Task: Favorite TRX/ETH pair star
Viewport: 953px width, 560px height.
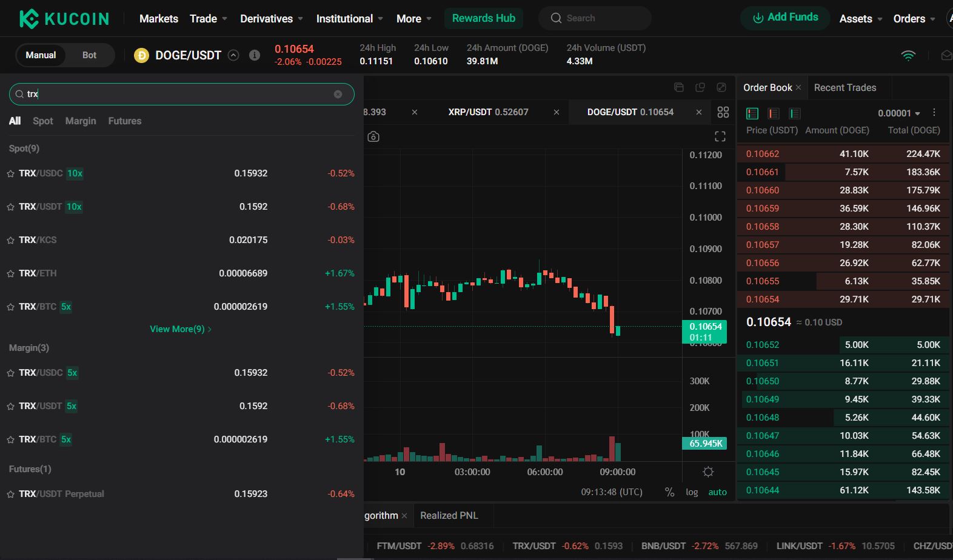Action: 10,273
